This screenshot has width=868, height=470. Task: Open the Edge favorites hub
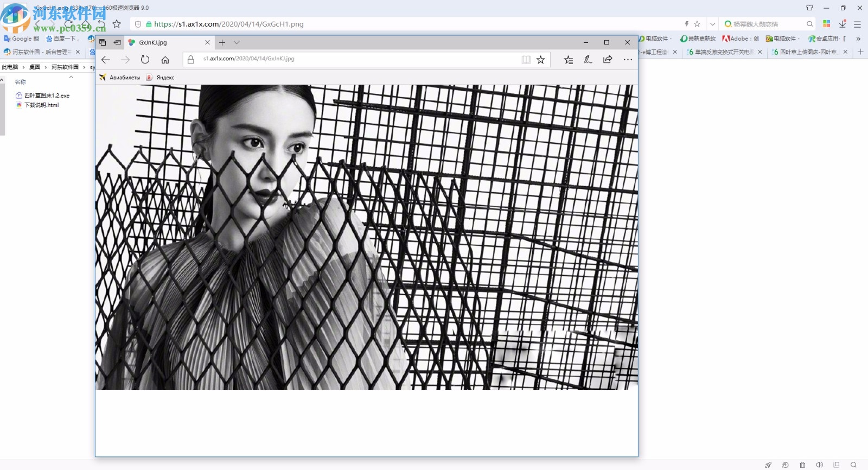(568, 60)
